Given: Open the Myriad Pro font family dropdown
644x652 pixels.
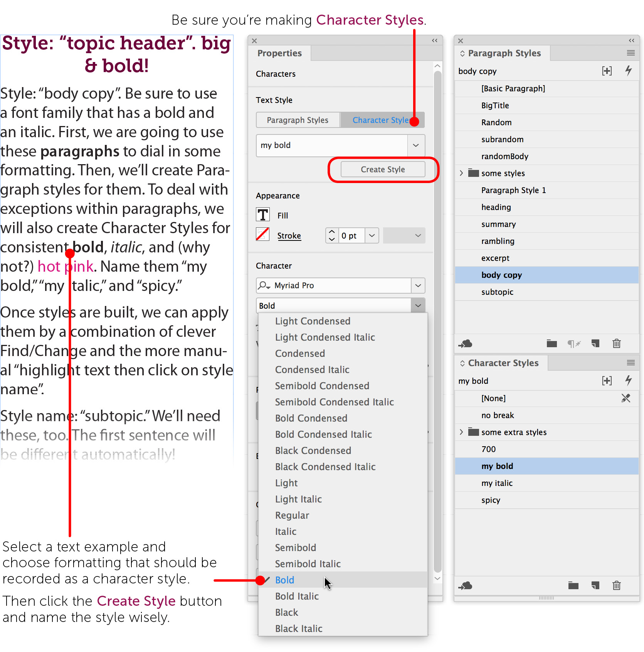Looking at the screenshot, I should click(x=418, y=286).
